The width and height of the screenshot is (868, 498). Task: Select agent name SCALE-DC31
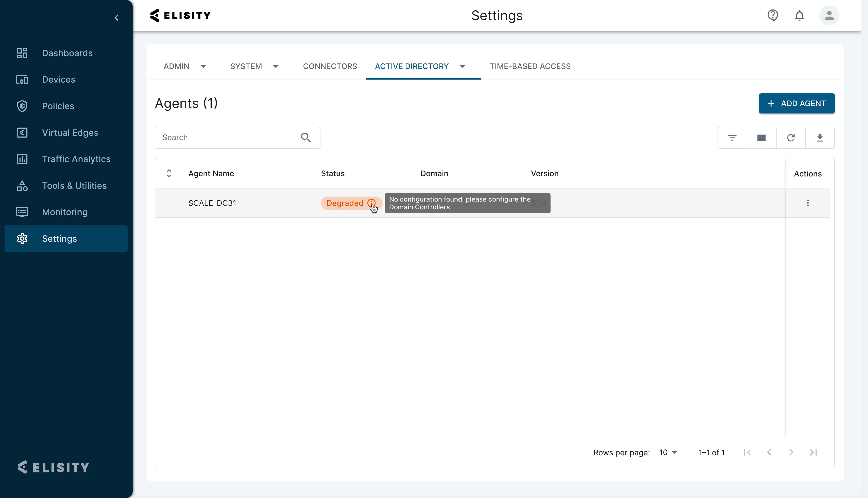tap(212, 203)
